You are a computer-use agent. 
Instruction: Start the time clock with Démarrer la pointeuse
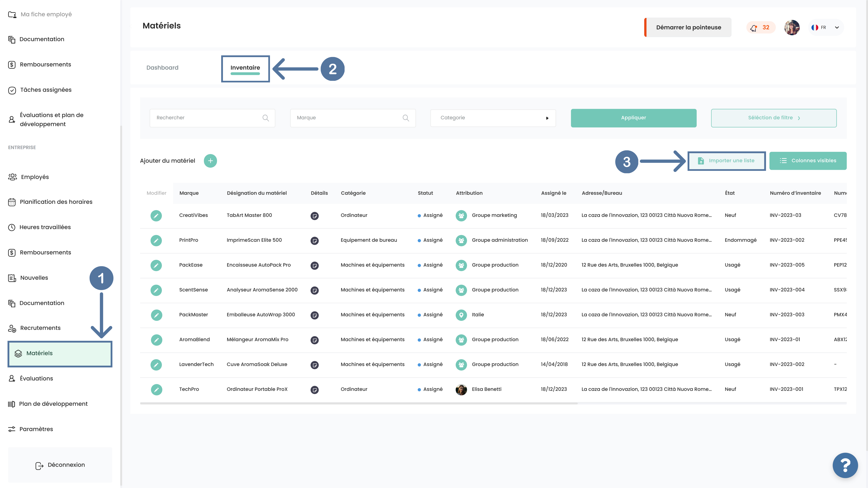click(688, 28)
